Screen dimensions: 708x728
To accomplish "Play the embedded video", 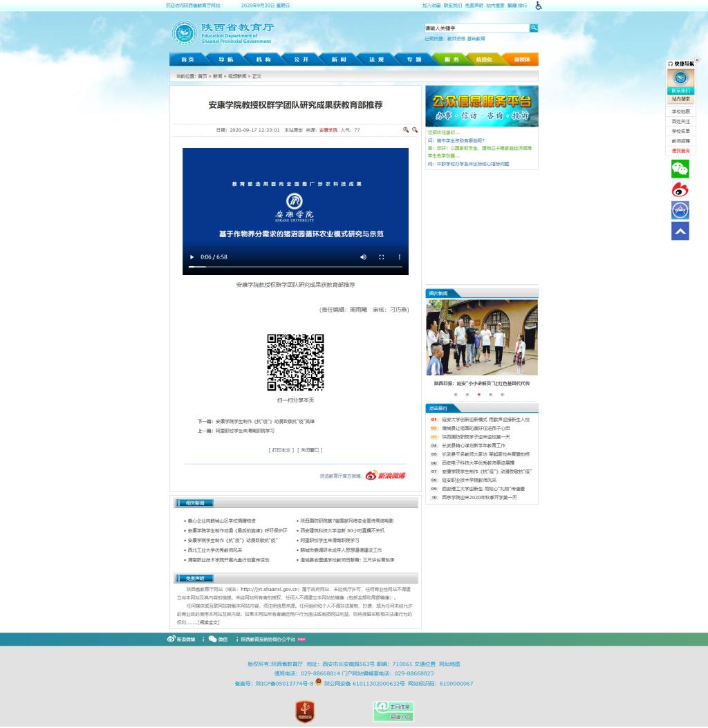I will (192, 257).
